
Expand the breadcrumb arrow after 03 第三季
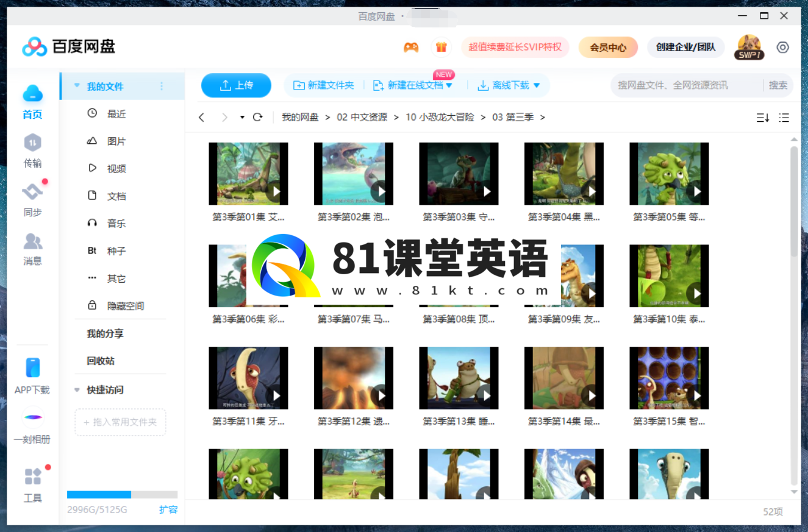pyautogui.click(x=543, y=117)
